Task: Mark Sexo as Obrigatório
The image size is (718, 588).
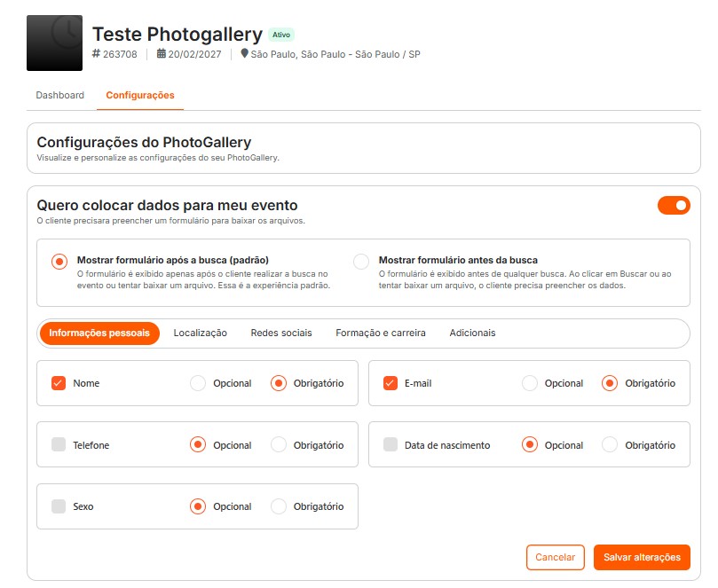Action: (x=279, y=506)
